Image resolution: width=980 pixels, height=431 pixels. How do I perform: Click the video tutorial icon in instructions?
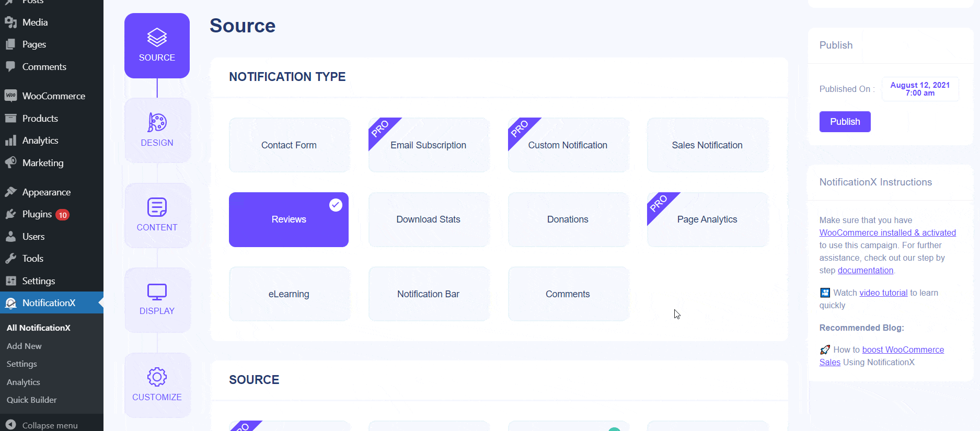[x=825, y=293]
